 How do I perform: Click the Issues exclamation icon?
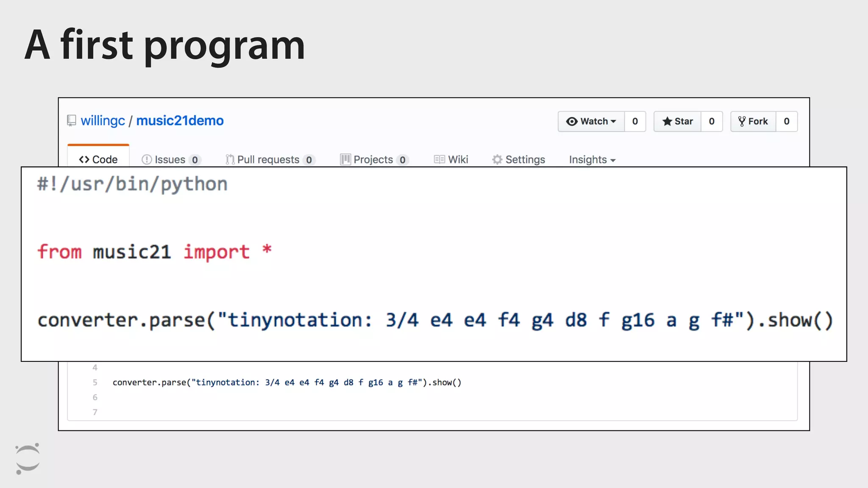tap(147, 160)
